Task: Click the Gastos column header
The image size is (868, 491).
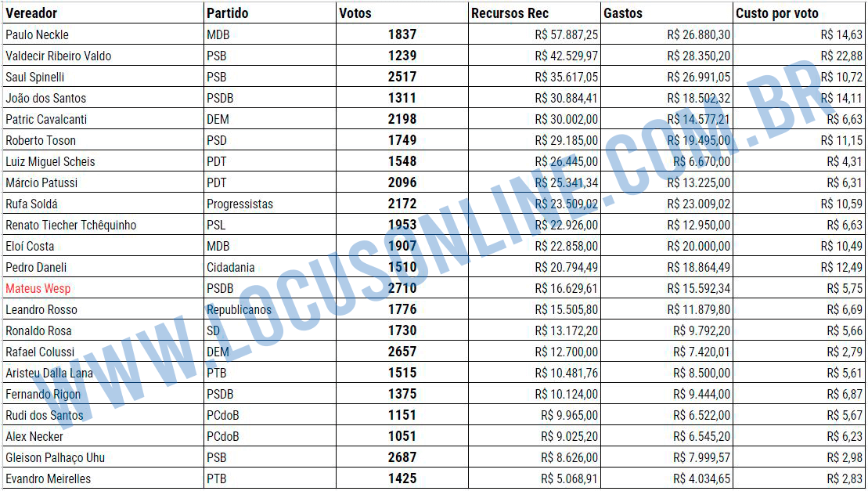Action: click(x=667, y=13)
